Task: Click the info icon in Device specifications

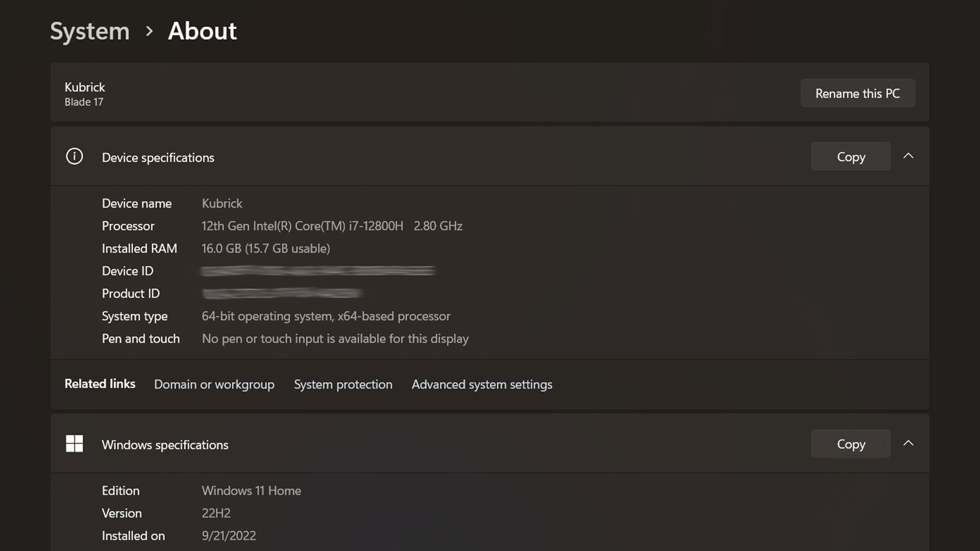Action: point(75,156)
